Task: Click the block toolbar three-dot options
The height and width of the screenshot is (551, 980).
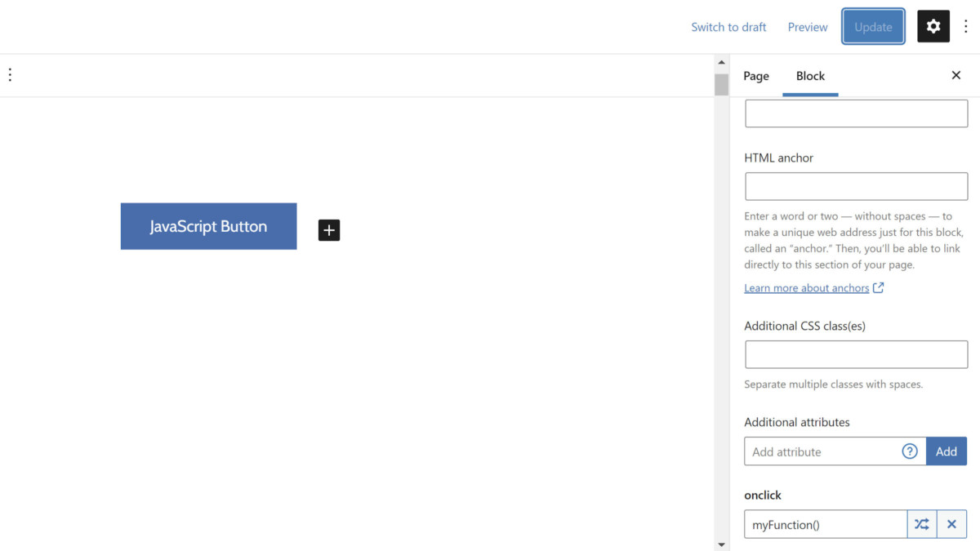Action: (x=10, y=75)
